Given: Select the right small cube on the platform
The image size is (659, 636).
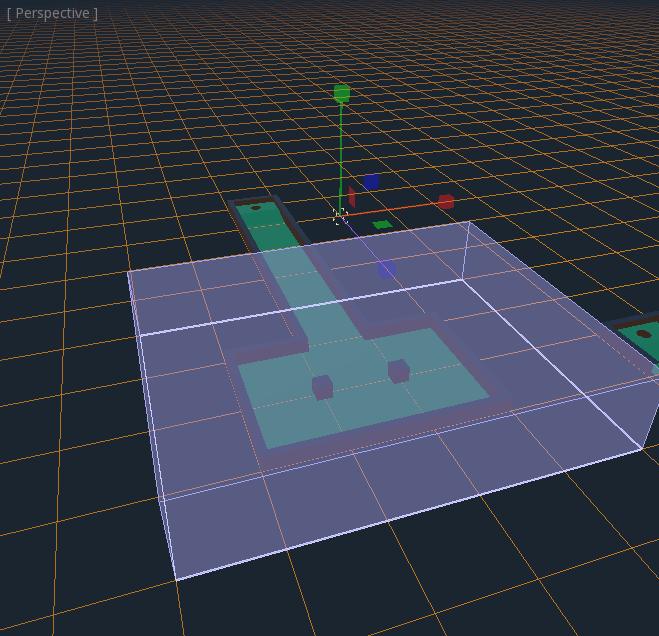Looking at the screenshot, I should (399, 371).
